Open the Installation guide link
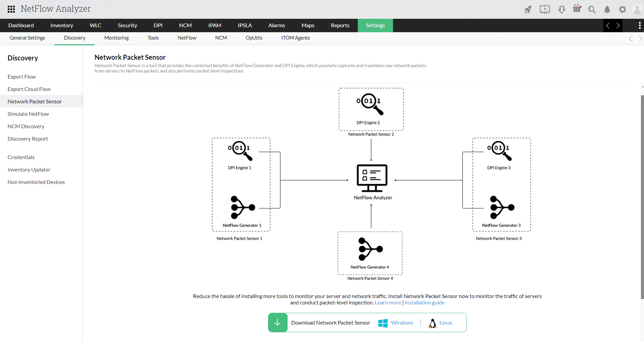This screenshot has width=644, height=342. pyautogui.click(x=425, y=303)
